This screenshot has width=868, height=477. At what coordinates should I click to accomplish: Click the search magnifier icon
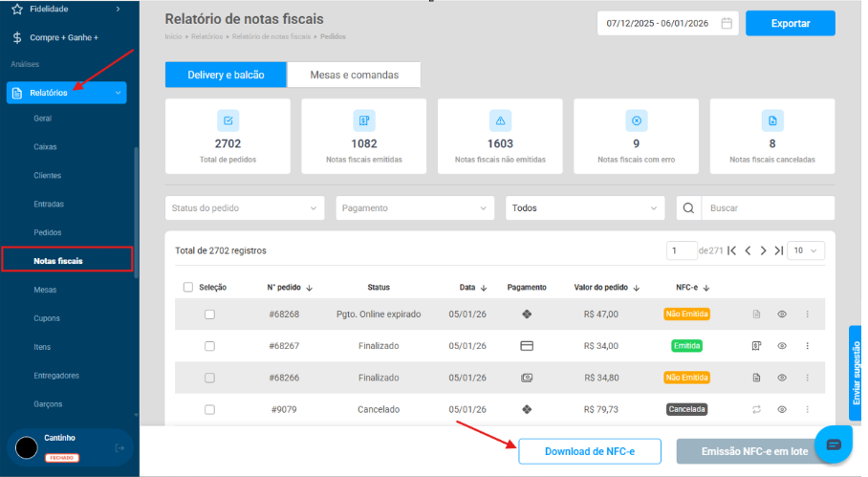[688, 207]
